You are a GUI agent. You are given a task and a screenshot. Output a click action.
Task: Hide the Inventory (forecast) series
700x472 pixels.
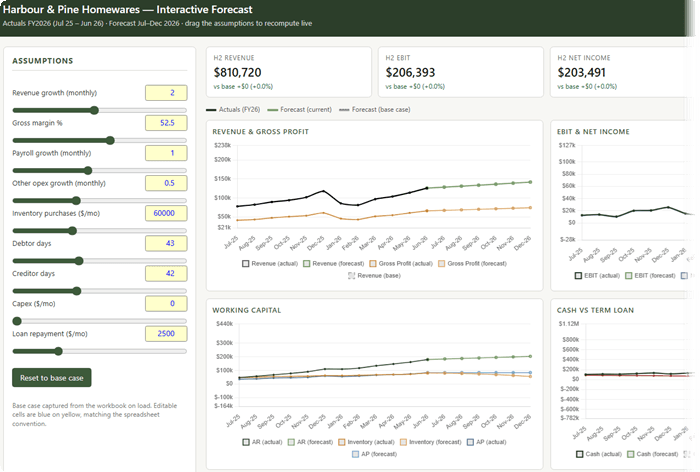430,442
